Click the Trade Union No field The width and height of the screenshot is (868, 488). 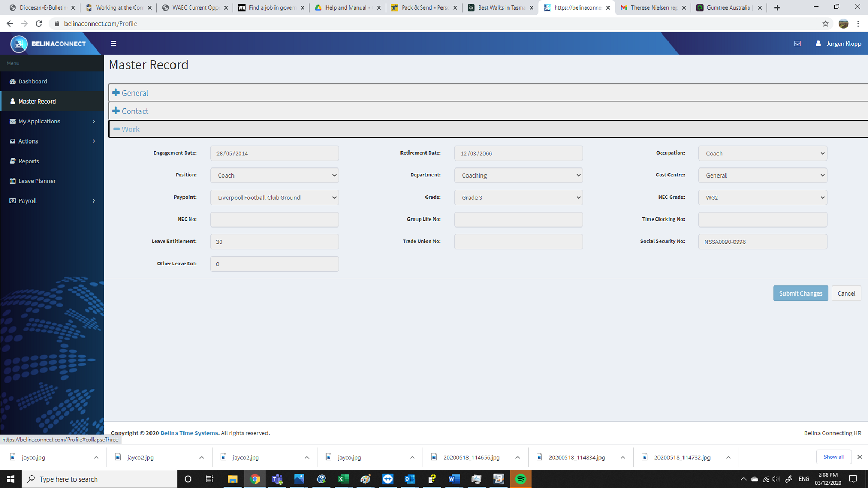(x=519, y=242)
